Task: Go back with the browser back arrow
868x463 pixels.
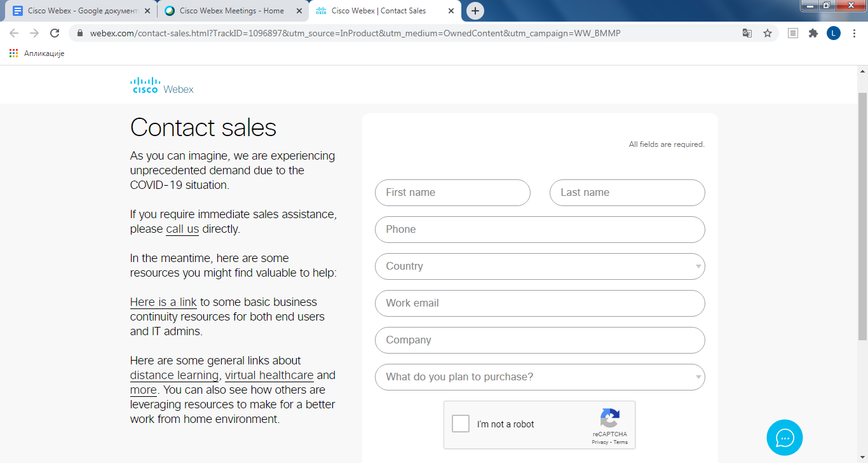Action: [14, 33]
